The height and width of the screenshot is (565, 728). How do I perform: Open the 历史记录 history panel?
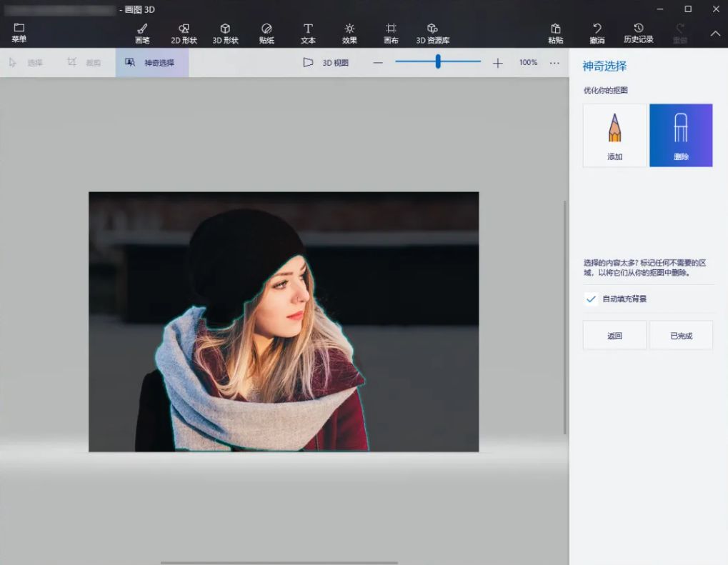point(639,34)
